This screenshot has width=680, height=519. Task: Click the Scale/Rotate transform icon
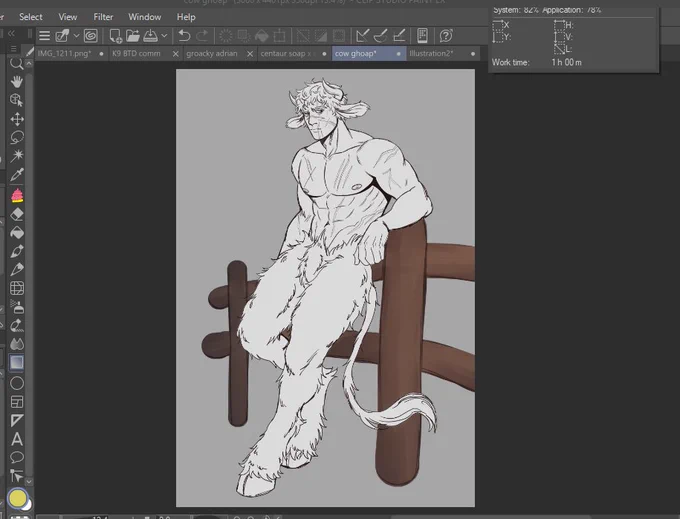click(x=279, y=36)
